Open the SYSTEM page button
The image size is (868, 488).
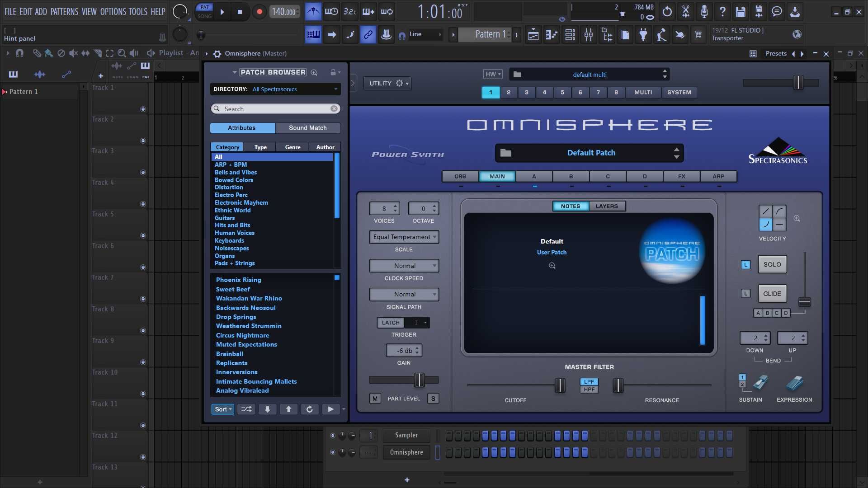click(x=679, y=92)
